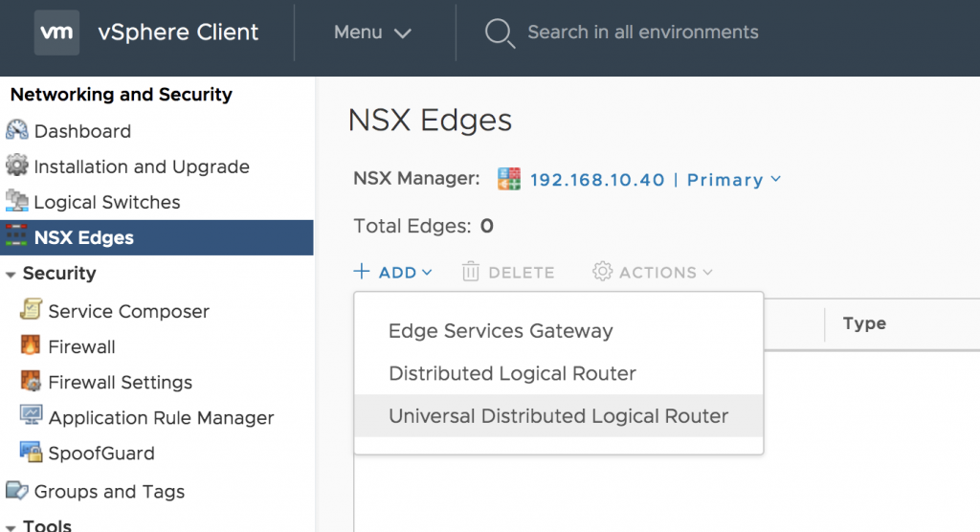Click the Firewall Settings icon
The image size is (980, 532).
[x=31, y=380]
